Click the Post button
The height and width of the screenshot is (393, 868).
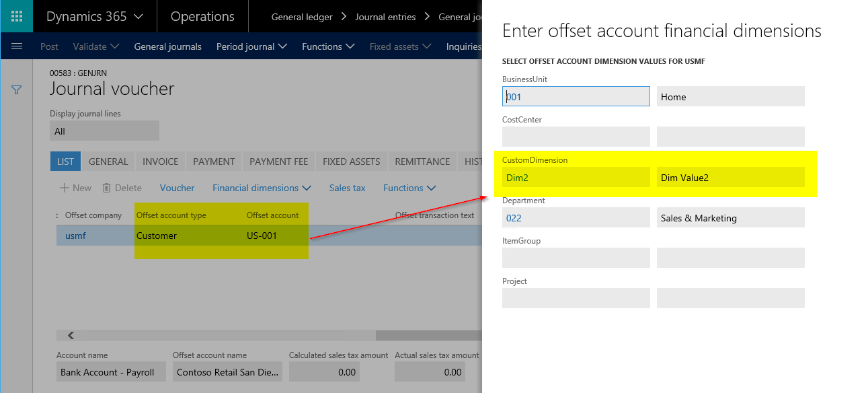[49, 46]
